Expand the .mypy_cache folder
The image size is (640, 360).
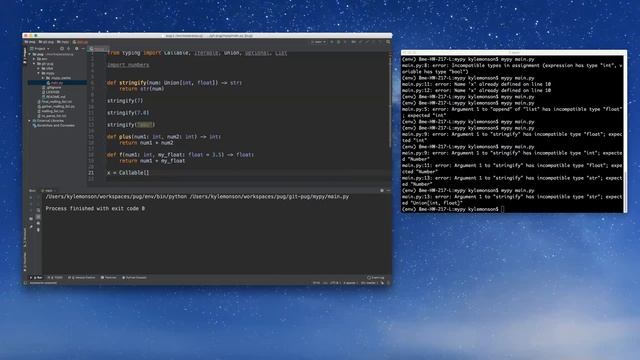[43, 78]
